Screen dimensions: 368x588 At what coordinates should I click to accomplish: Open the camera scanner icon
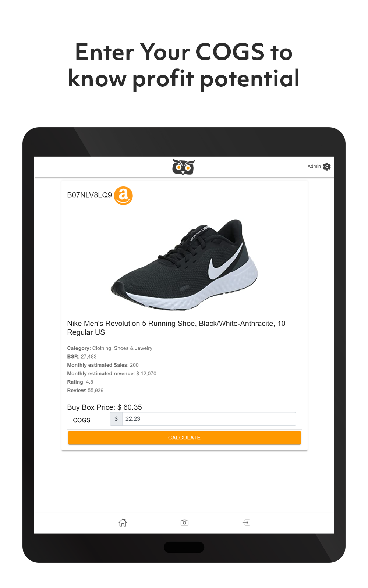coord(185,523)
